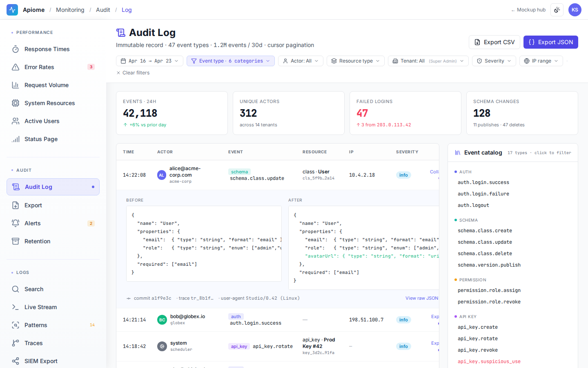Click the SIEM Export share icon
This screenshot has width=588, height=368.
click(16, 361)
